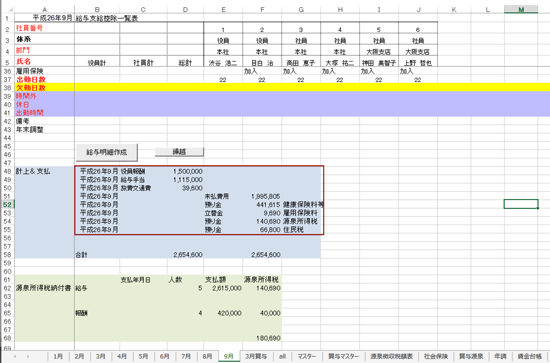
Task: Switch to the 賞与マスター sheet tab
Action: [x=343, y=356]
